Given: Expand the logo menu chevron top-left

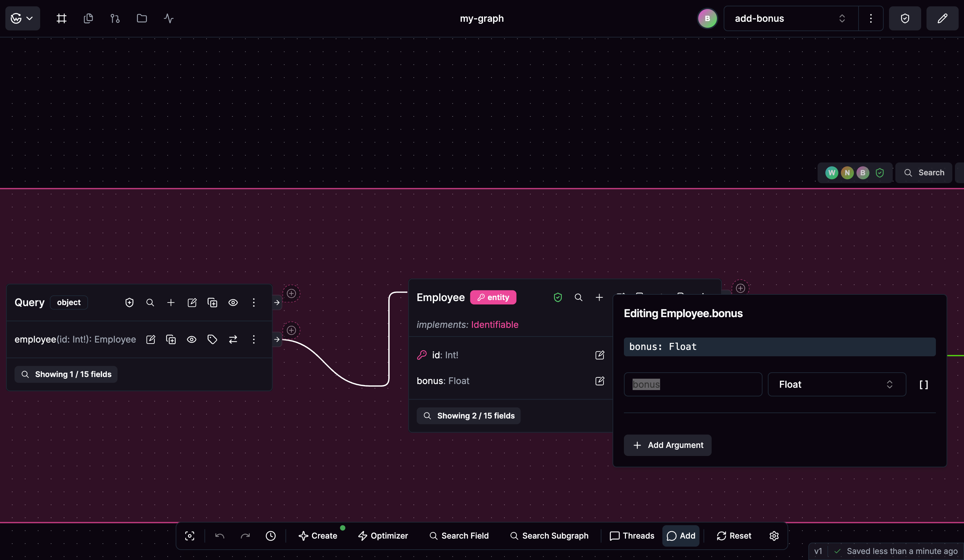Looking at the screenshot, I should pyautogui.click(x=29, y=18).
